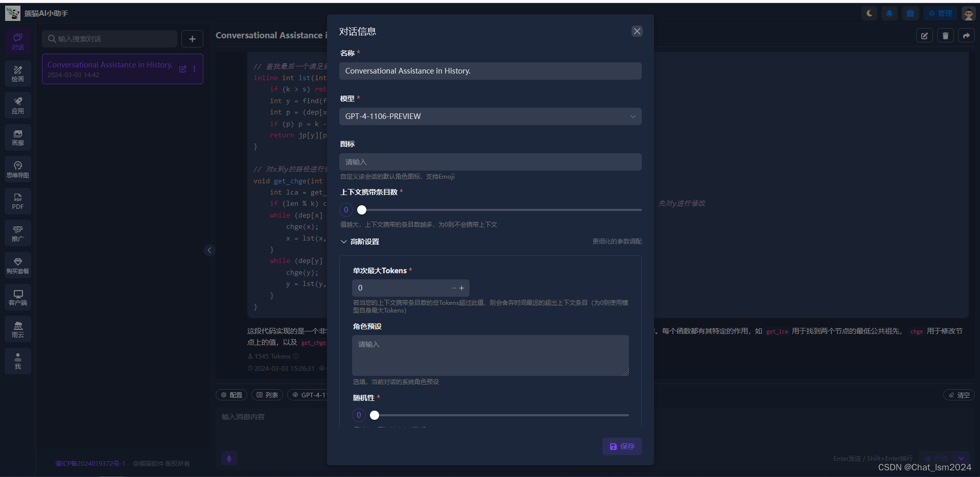Open user avatar in top right corner
Image resolution: width=980 pixels, height=477 pixels.
968,13
